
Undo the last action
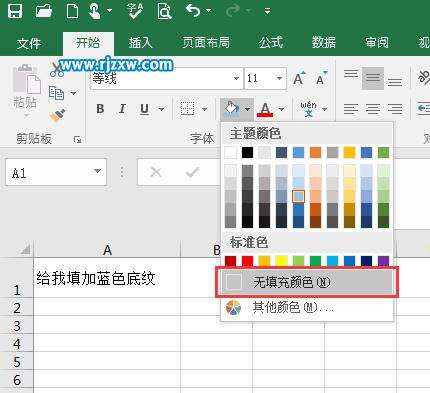[193, 10]
